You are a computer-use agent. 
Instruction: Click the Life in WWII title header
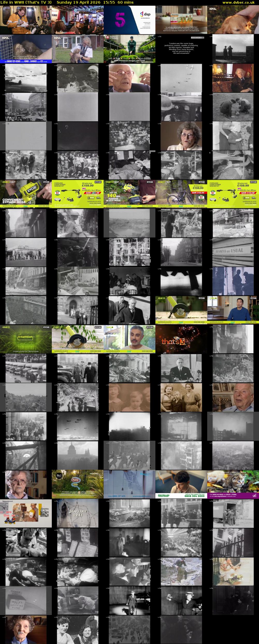tap(26, 2)
